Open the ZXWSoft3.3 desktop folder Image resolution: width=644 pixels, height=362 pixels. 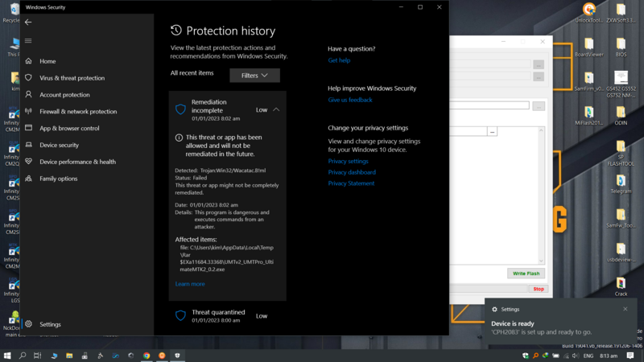621,13
